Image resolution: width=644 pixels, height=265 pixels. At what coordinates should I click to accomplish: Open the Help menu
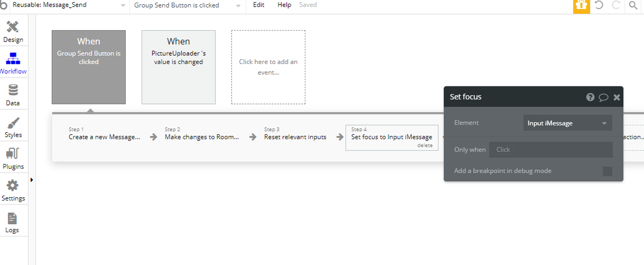[x=284, y=5]
